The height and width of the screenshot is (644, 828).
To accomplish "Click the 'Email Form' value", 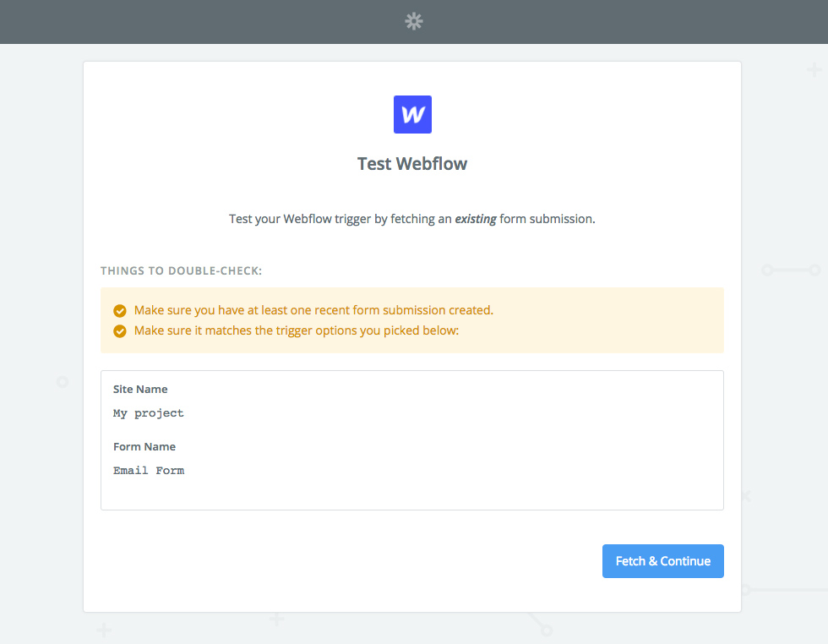I will 149,471.
